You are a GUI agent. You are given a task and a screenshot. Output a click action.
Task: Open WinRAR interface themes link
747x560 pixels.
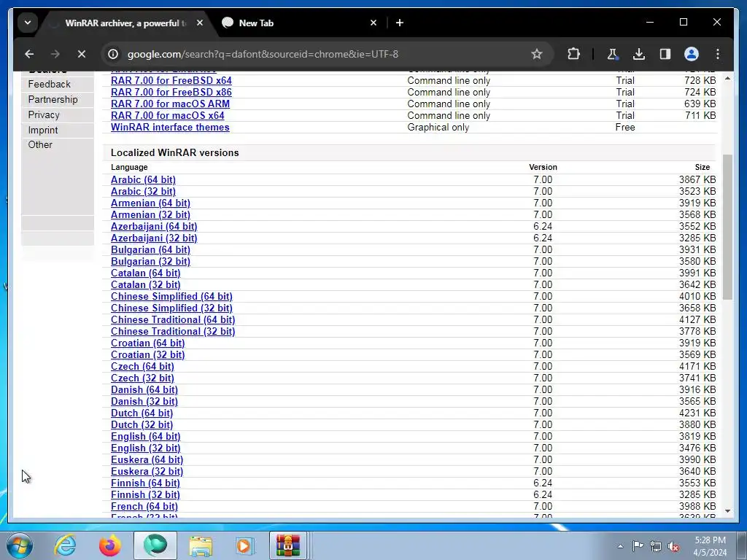coord(170,127)
